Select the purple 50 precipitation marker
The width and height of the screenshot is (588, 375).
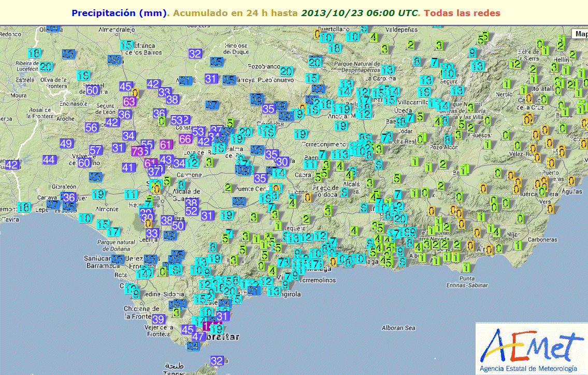click(x=178, y=225)
